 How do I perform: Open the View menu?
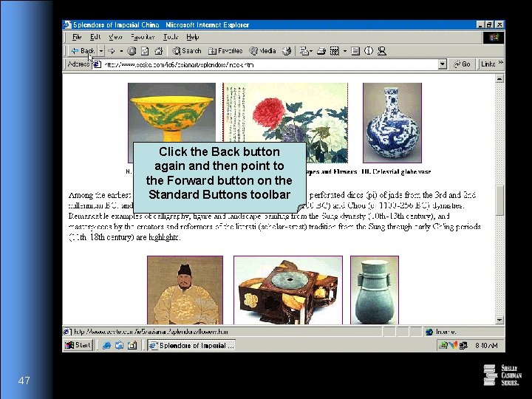point(115,37)
